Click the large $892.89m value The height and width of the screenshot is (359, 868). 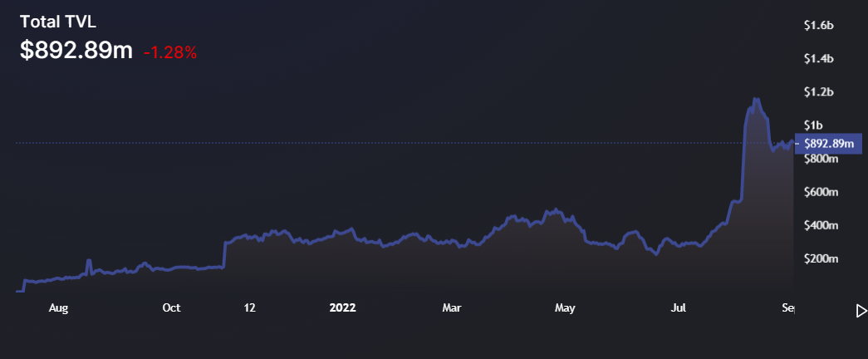click(x=76, y=51)
